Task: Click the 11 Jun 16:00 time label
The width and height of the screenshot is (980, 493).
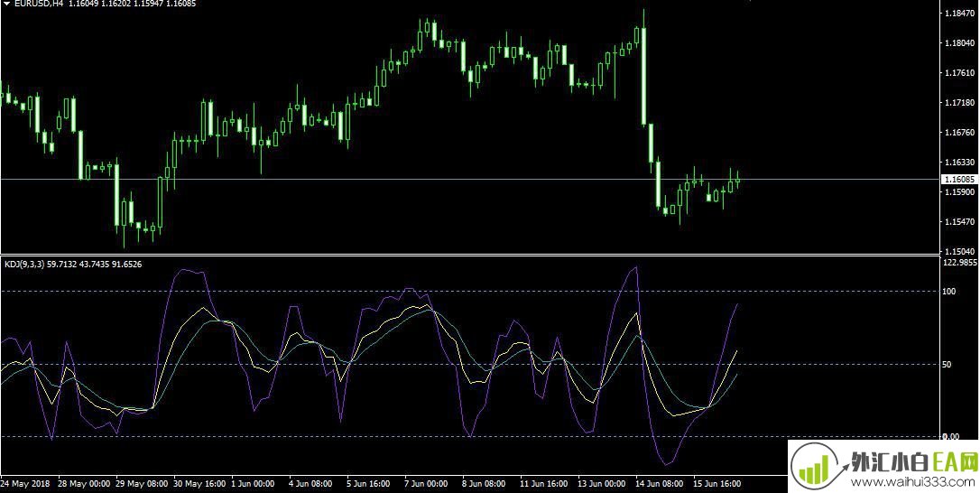Action: (544, 484)
